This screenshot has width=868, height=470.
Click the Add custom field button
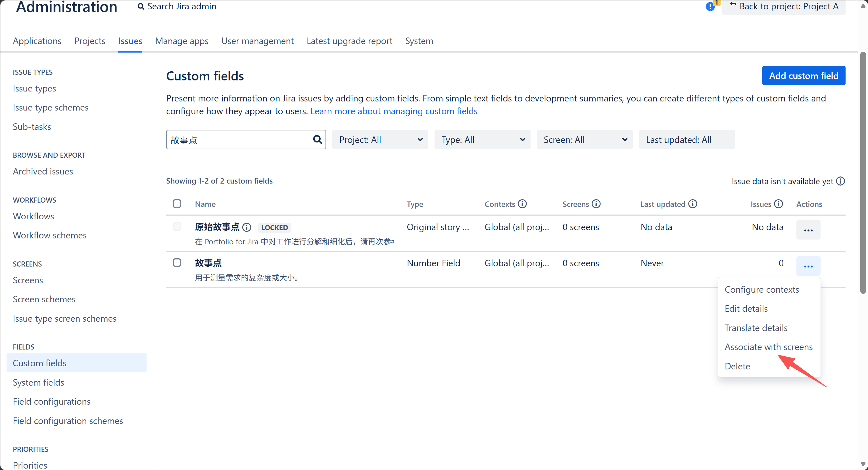click(803, 76)
